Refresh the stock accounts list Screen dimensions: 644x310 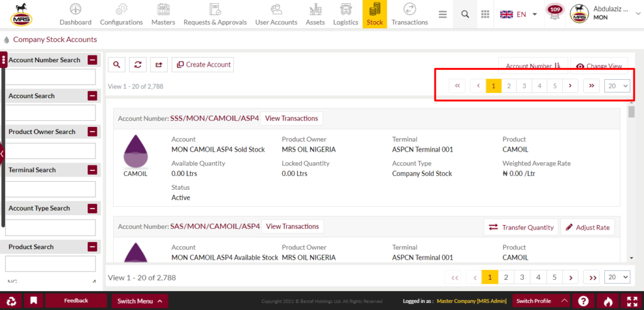[x=138, y=65]
